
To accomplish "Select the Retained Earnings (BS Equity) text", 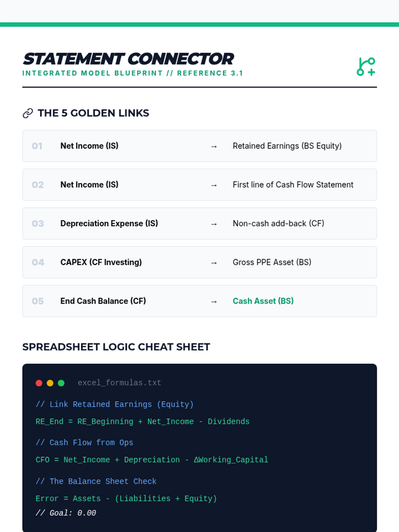I will [x=287, y=146].
